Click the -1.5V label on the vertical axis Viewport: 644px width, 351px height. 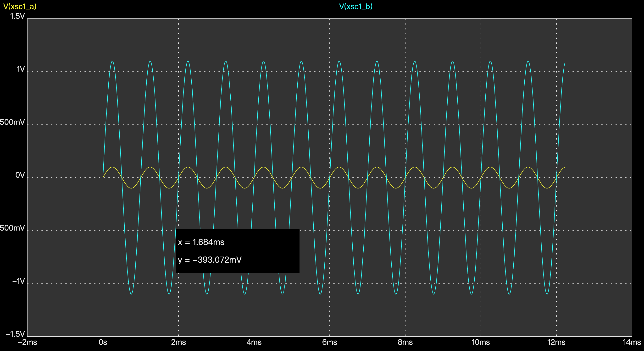16,334
